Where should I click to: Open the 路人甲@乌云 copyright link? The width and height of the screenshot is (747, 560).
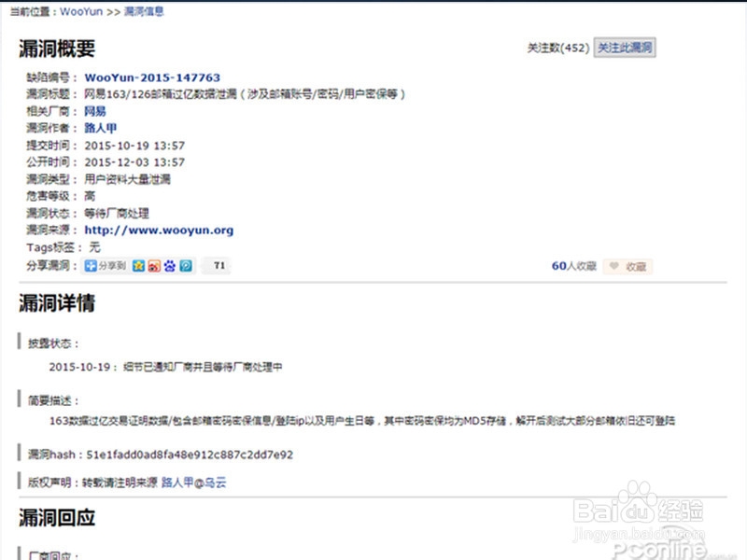pos(194,483)
